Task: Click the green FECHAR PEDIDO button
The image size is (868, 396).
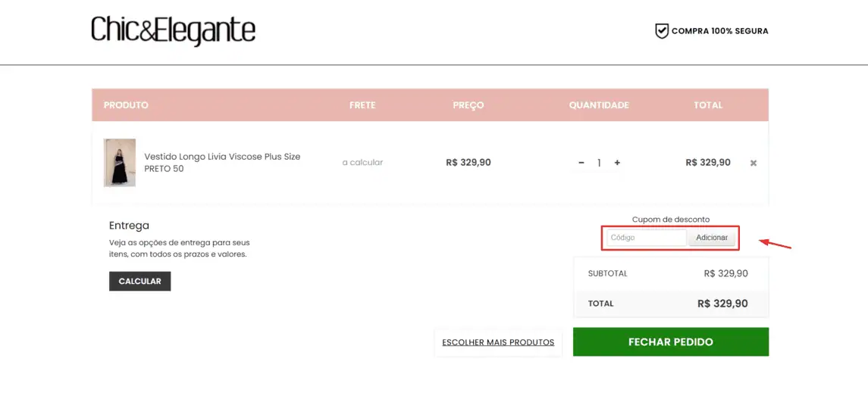Action: click(670, 342)
